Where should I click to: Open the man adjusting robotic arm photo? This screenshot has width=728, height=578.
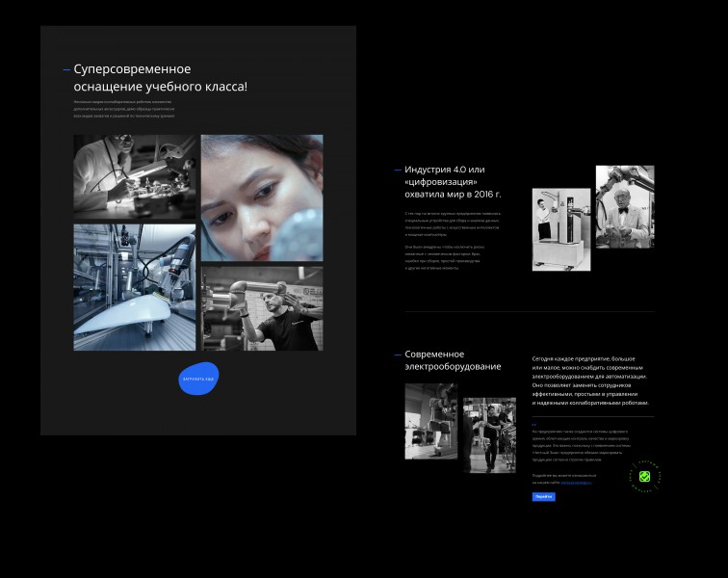pos(262,308)
